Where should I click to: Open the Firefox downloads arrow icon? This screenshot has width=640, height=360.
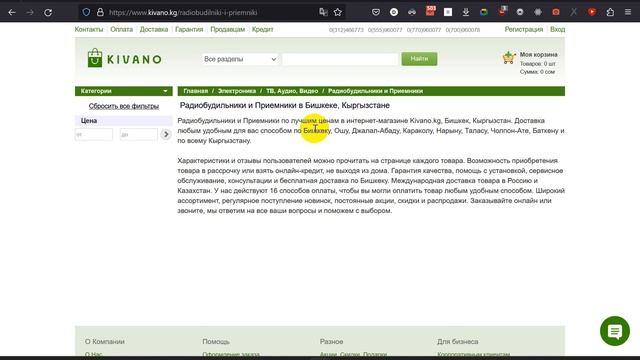coord(466,12)
